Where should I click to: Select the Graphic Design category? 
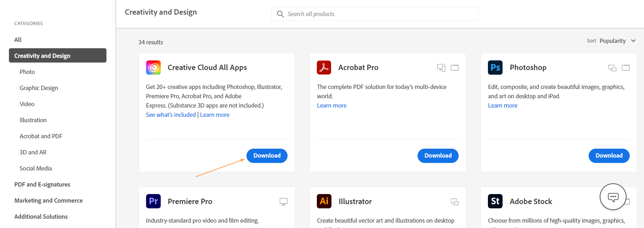[39, 88]
